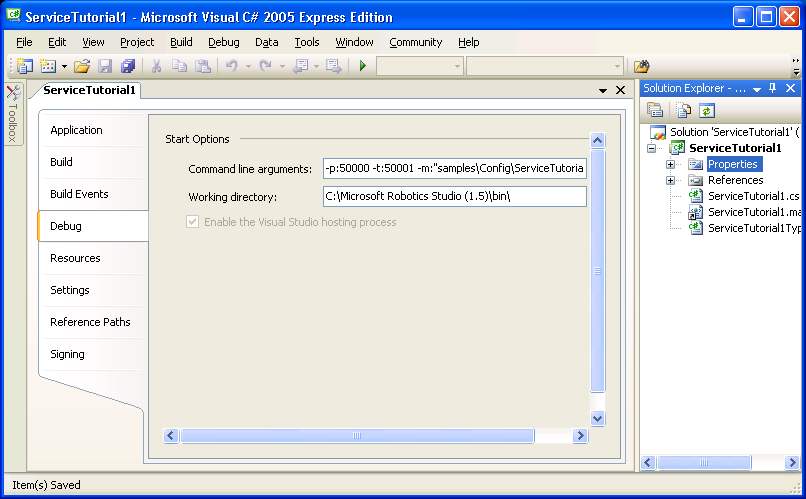Click the Find in Files toolbar icon
The height and width of the screenshot is (499, 806).
(642, 66)
